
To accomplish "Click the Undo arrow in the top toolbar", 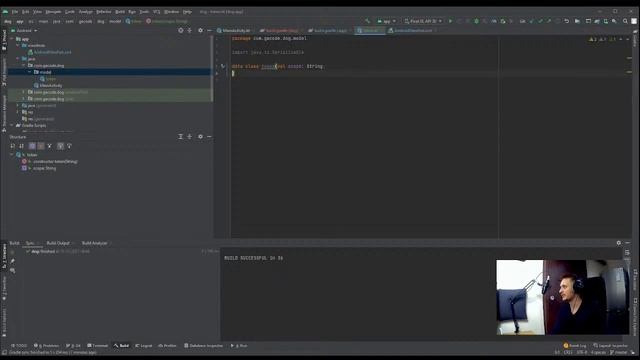I will pos(567,21).
